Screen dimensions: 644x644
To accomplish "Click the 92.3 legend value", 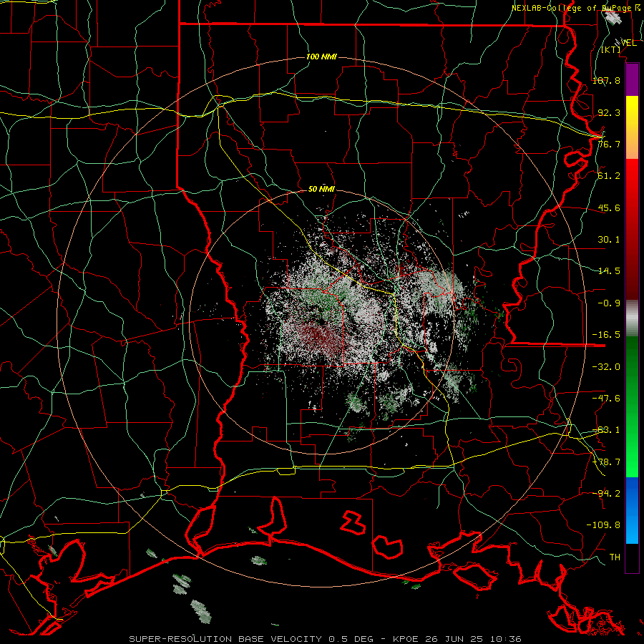I will 609,112.
